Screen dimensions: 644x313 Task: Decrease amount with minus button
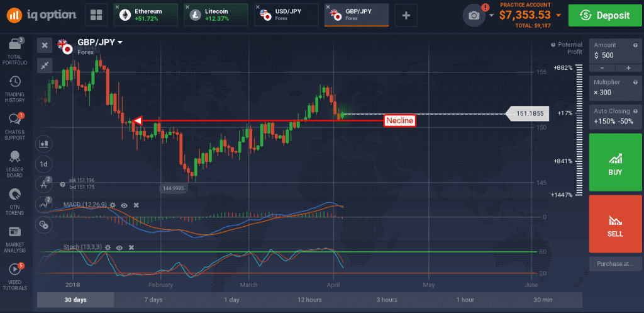coord(602,67)
